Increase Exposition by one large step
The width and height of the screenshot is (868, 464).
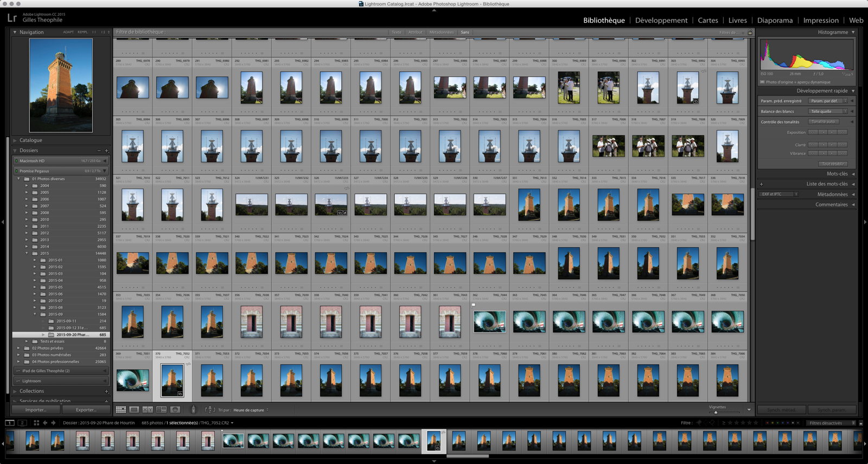coord(843,132)
